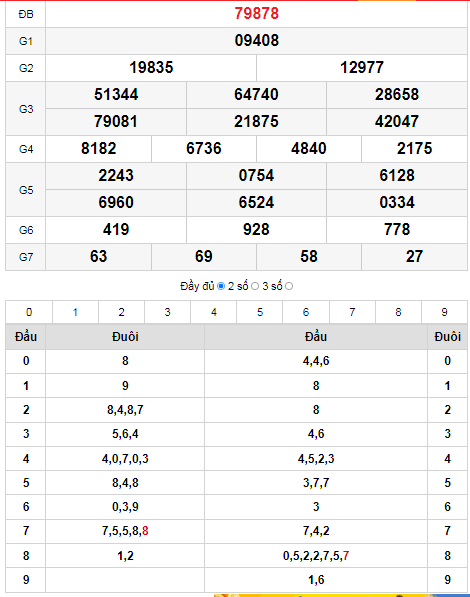Filter by digit 5 tab
This screenshot has height=597, width=470.
coord(260,312)
